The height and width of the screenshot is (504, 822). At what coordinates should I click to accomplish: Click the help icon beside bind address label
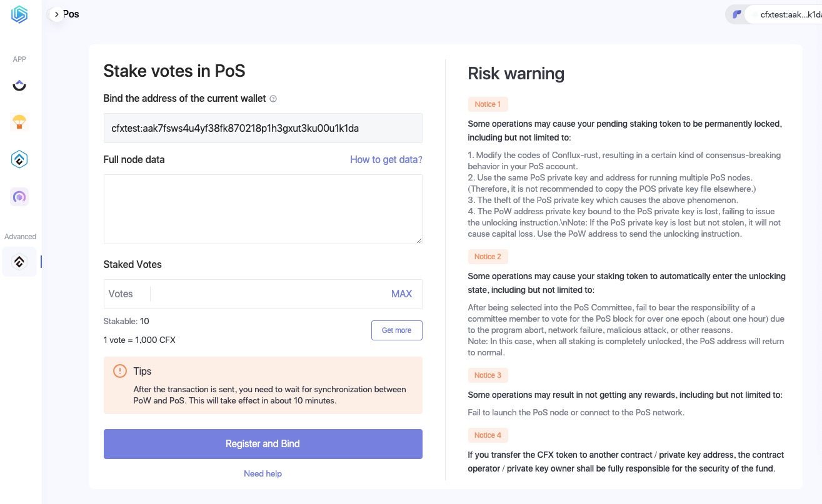[x=273, y=99]
